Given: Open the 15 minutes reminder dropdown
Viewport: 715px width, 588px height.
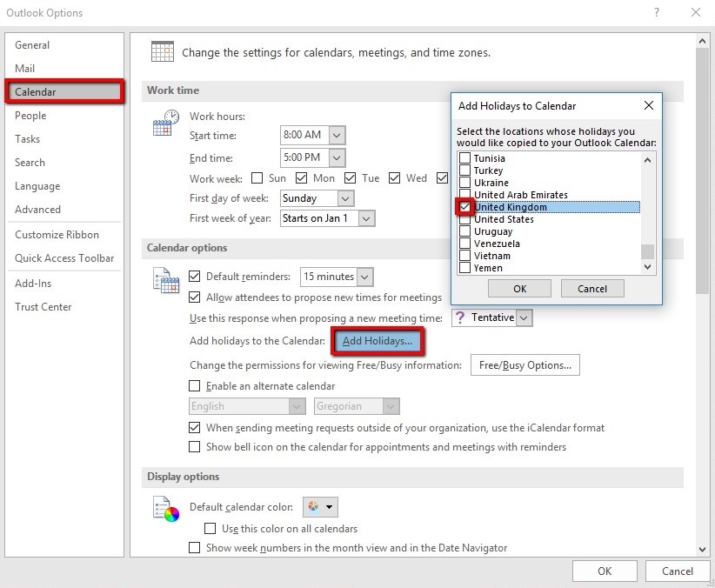Looking at the screenshot, I should (365, 277).
